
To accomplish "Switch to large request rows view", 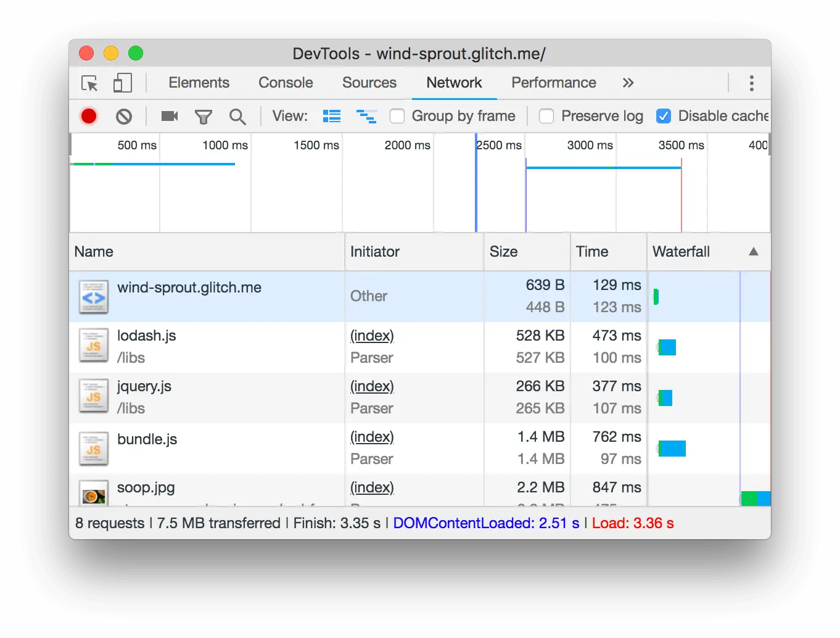I will click(x=332, y=116).
